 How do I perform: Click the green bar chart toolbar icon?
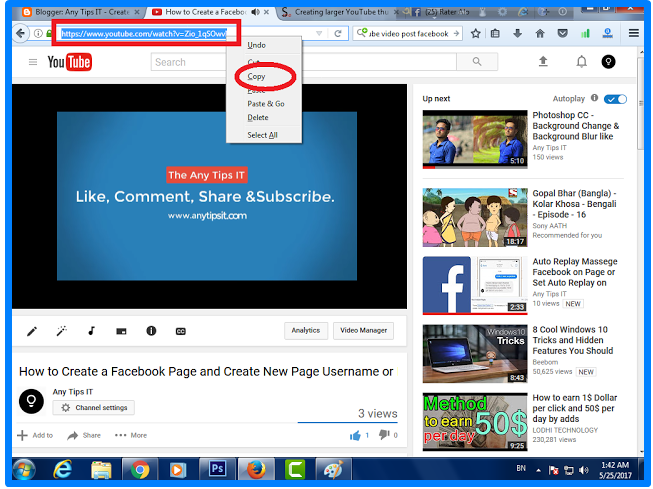pos(585,33)
